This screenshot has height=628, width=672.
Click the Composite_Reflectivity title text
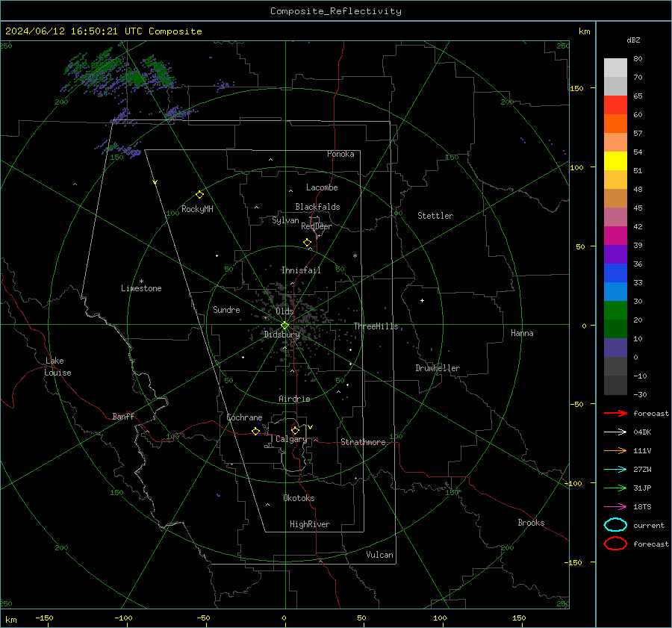click(336, 11)
